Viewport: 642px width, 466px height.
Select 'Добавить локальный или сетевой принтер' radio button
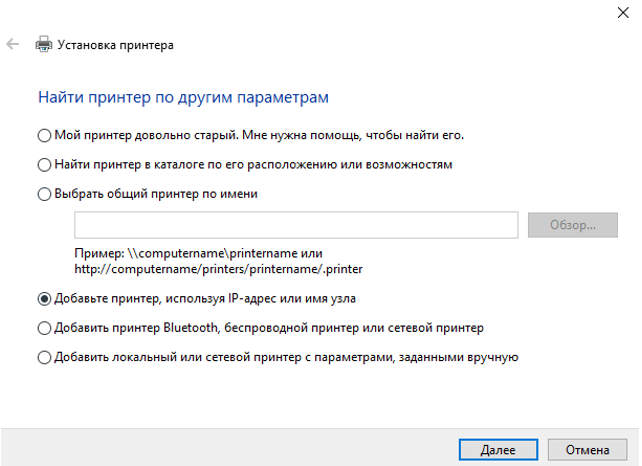point(43,357)
